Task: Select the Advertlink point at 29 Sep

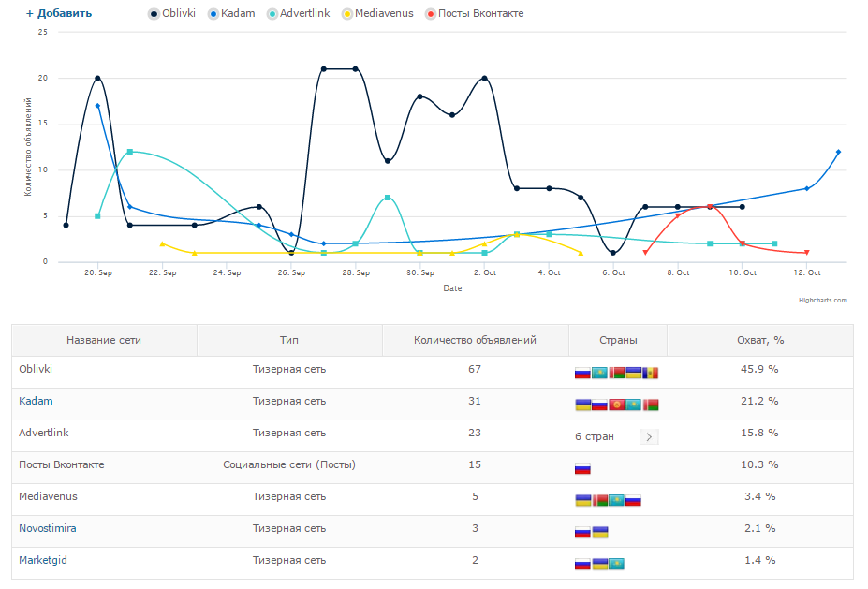Action: (388, 198)
